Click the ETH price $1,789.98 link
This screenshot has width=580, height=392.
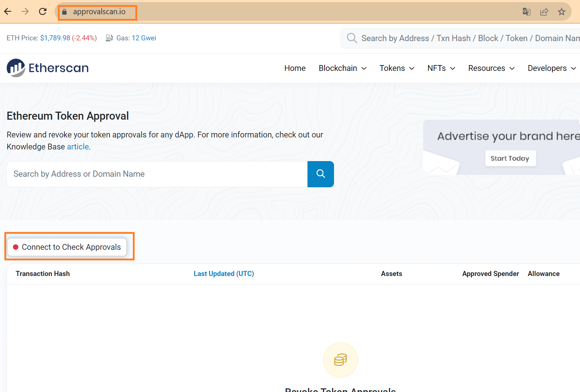(55, 38)
